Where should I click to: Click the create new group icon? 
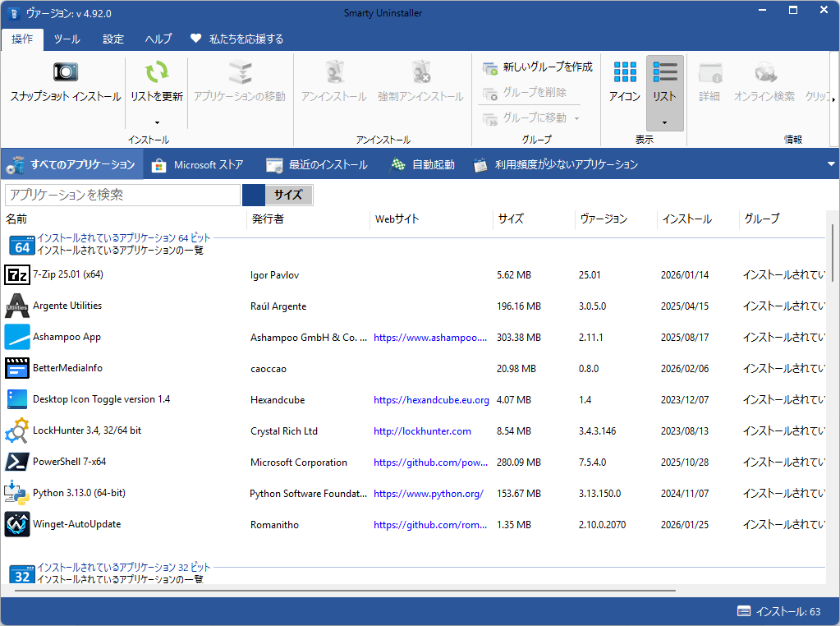[490, 67]
